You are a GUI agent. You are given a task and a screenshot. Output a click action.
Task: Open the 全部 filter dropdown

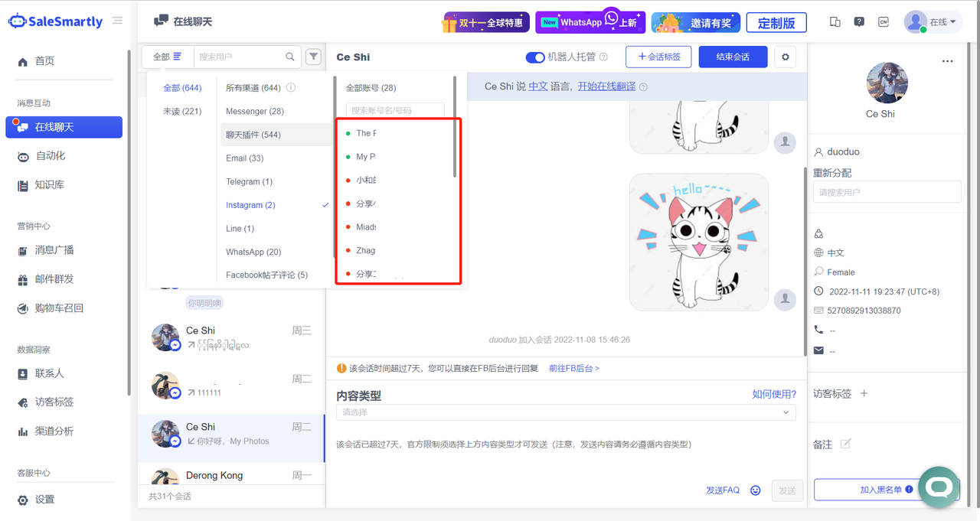click(x=167, y=57)
